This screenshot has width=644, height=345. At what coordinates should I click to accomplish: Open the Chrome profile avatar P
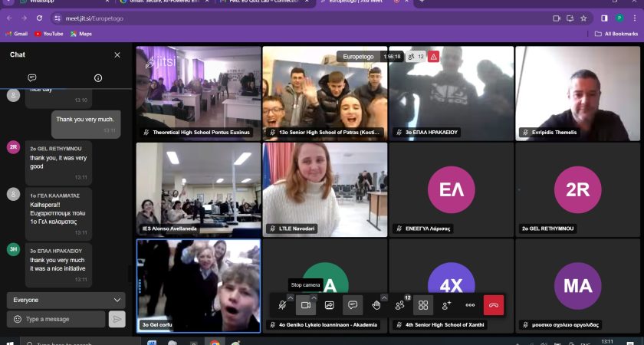[x=619, y=18]
